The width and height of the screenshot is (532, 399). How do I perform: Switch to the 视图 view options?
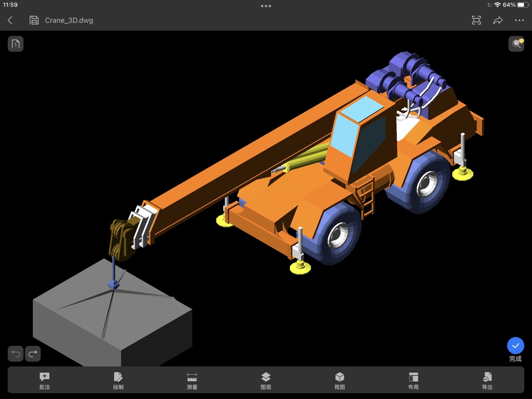[340, 380]
